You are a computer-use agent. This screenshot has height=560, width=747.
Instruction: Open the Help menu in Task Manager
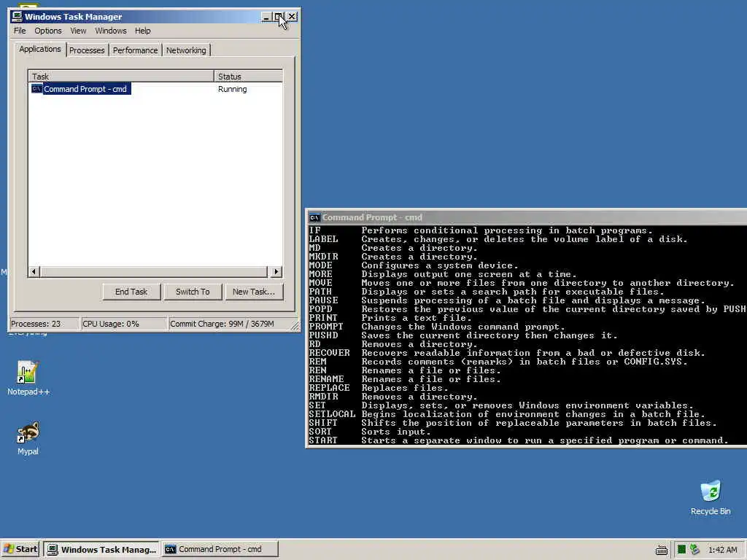point(142,31)
